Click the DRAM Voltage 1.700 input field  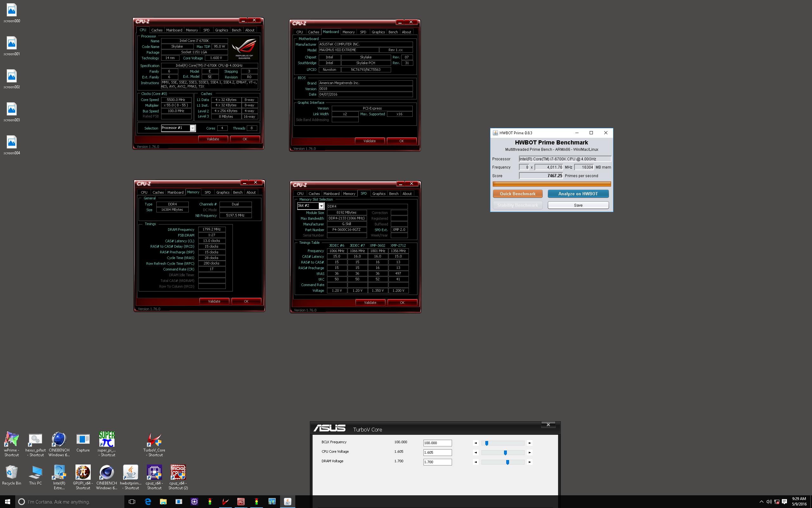coord(437,462)
